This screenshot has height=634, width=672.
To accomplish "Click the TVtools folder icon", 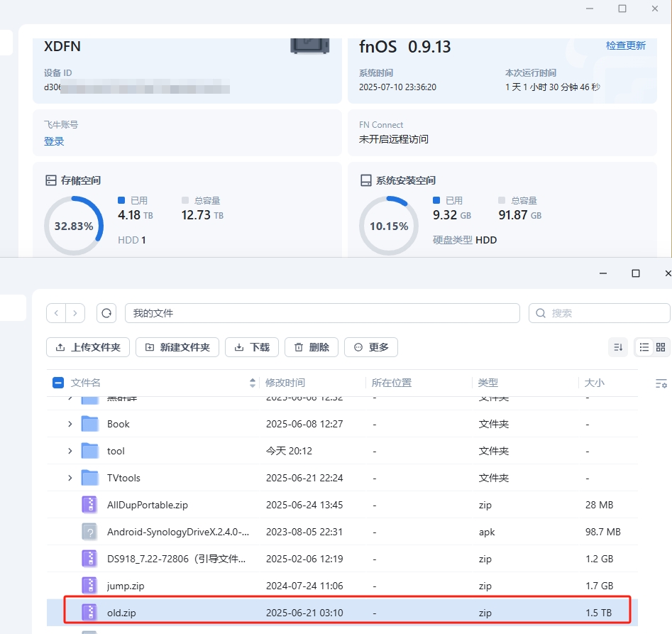I will point(90,478).
